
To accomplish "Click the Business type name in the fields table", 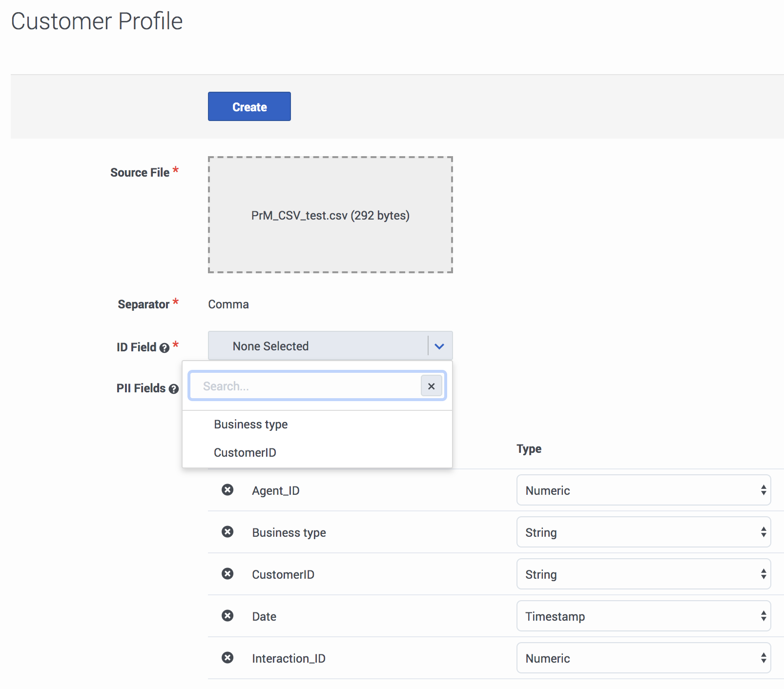I will tap(289, 533).
